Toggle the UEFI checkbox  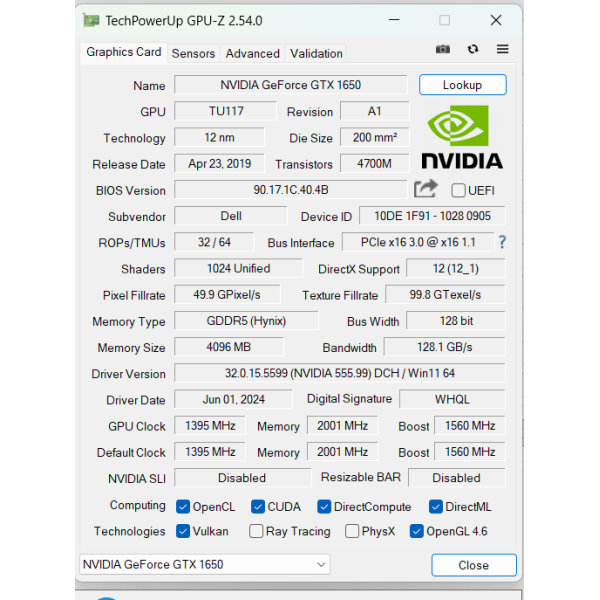point(458,190)
